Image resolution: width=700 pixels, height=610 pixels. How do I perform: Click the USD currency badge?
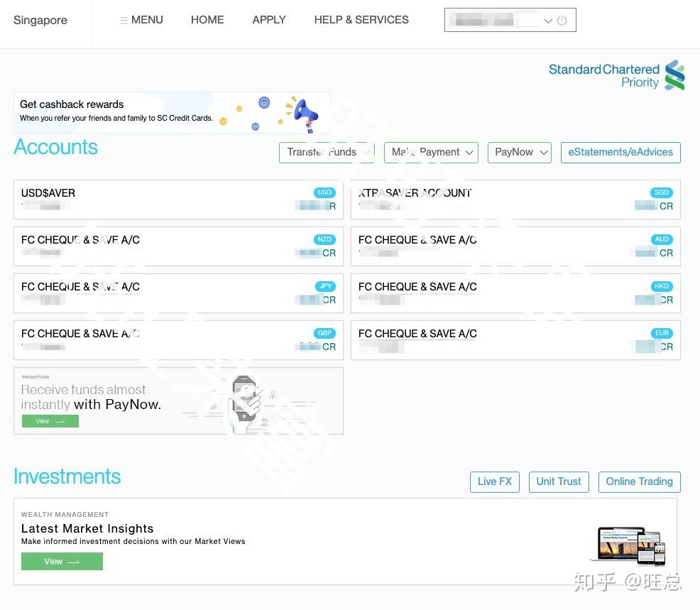(x=324, y=192)
